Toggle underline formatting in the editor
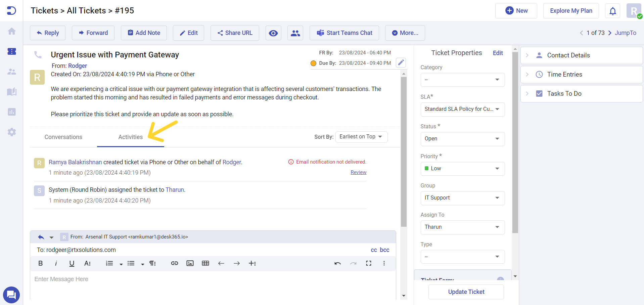The height and width of the screenshot is (305, 644). click(x=72, y=263)
